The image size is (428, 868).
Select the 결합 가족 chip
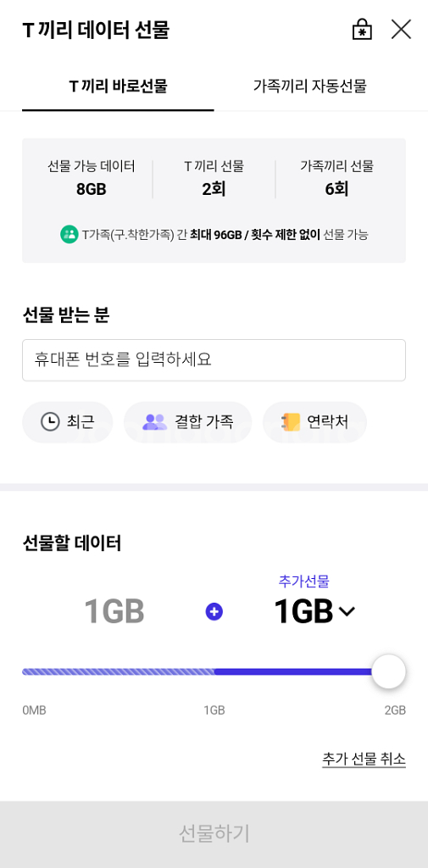coord(187,422)
